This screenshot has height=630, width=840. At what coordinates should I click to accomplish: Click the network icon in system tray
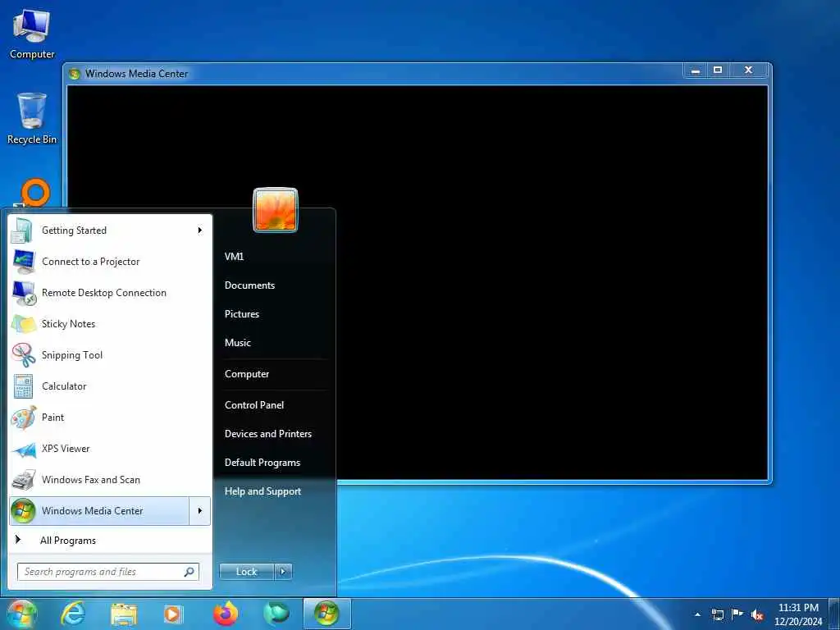pyautogui.click(x=717, y=614)
